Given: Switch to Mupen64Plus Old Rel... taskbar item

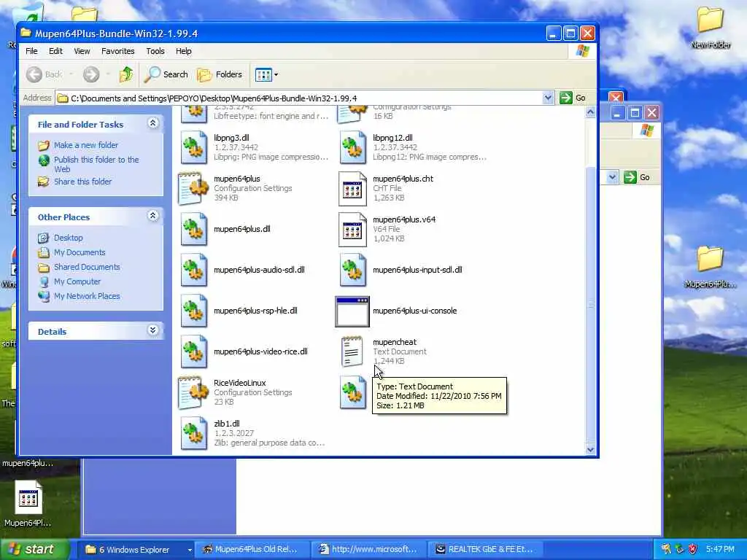Looking at the screenshot, I should [x=254, y=550].
